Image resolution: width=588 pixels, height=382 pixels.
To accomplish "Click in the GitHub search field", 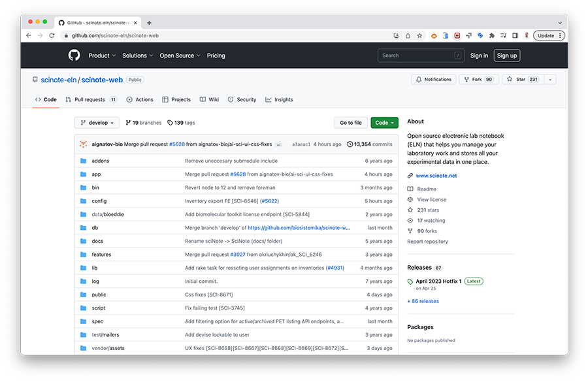I will point(417,56).
